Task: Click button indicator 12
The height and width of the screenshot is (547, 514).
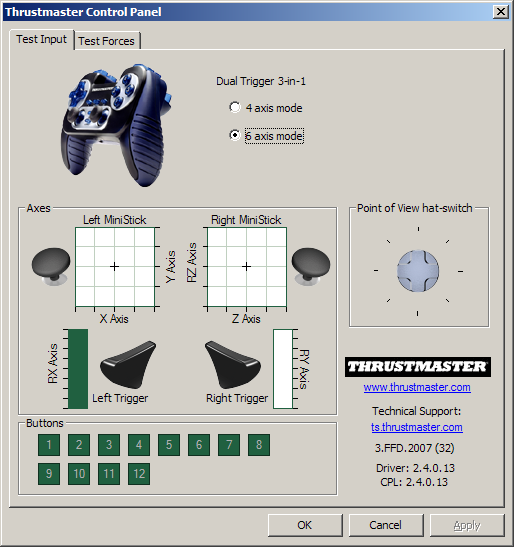Action: pyautogui.click(x=139, y=474)
